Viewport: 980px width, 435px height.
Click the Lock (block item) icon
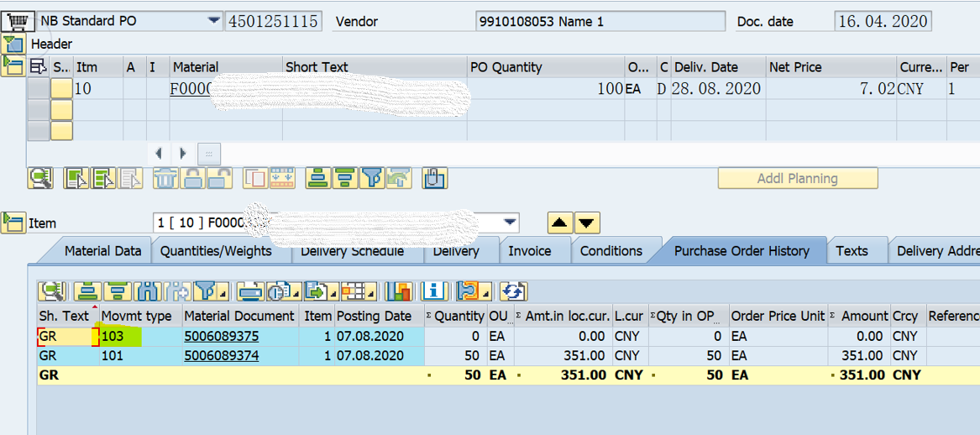pyautogui.click(x=192, y=178)
